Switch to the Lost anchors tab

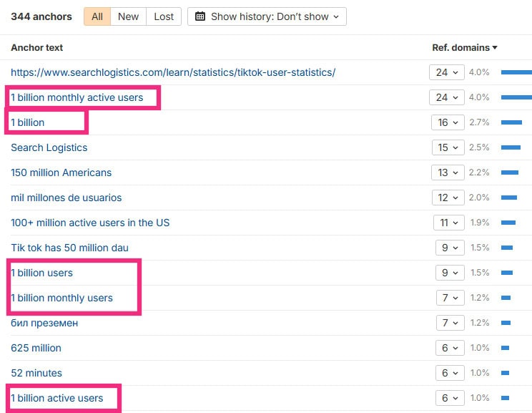click(164, 16)
